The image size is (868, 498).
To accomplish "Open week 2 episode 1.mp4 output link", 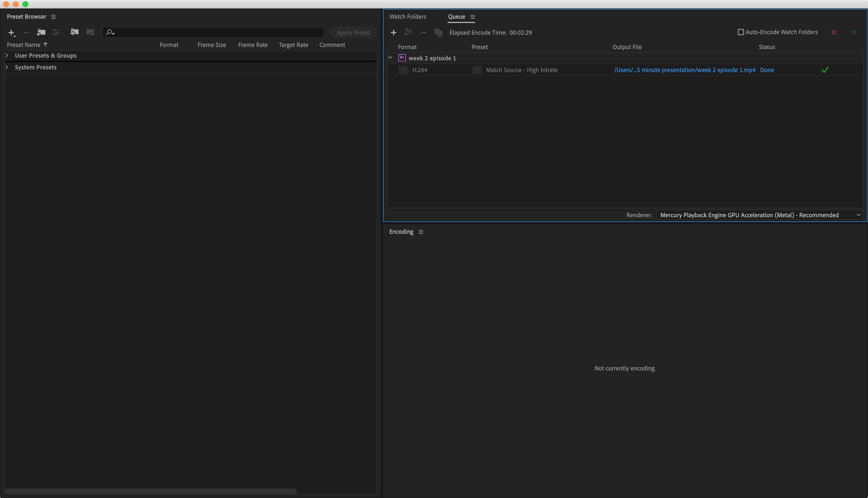I will click(x=685, y=70).
